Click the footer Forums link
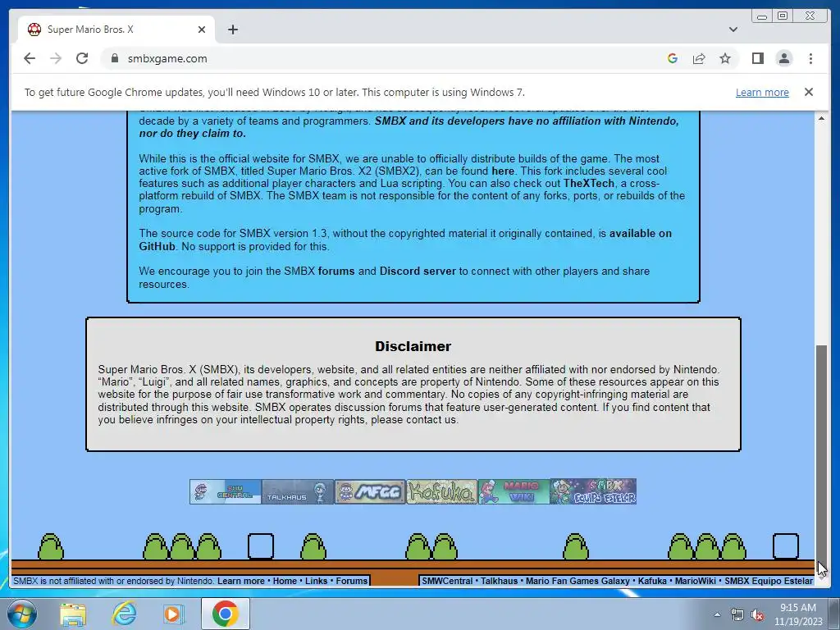840x630 pixels. [351, 581]
